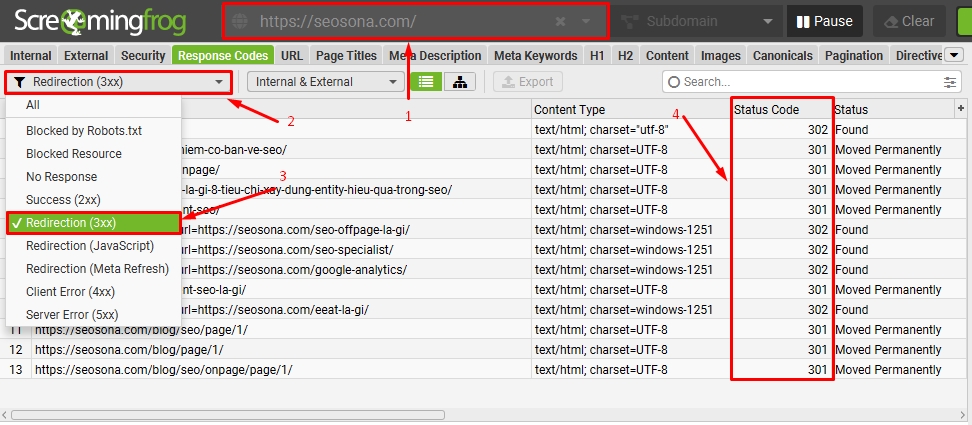Open the Meta Description tab

click(x=435, y=56)
